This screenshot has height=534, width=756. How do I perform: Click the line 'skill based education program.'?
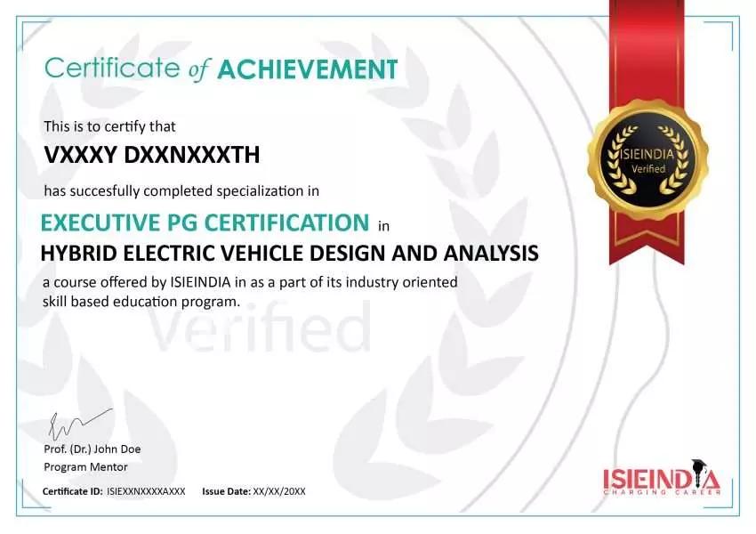pyautogui.click(x=141, y=302)
